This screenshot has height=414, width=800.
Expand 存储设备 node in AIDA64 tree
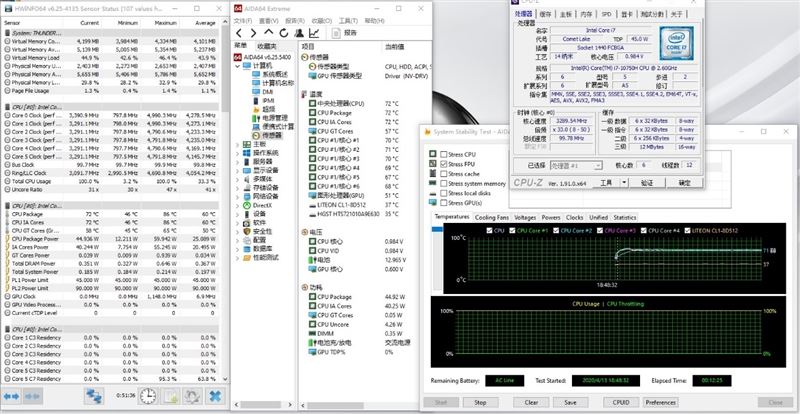pyautogui.click(x=237, y=188)
